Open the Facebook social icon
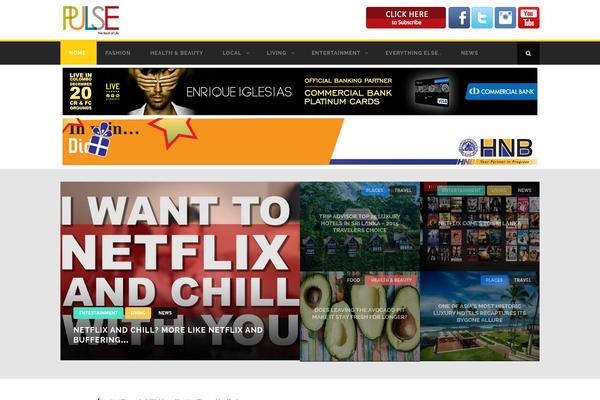This screenshot has height=400, width=600. (459, 18)
